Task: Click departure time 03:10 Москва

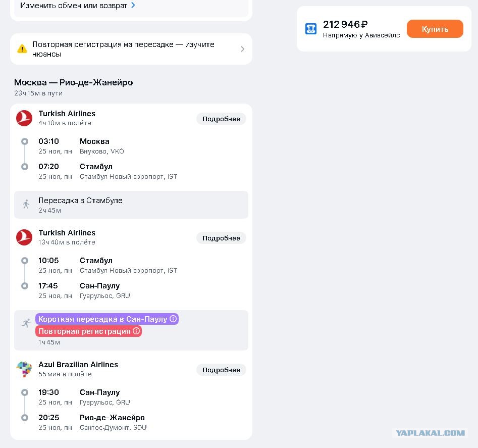Action: point(49,141)
